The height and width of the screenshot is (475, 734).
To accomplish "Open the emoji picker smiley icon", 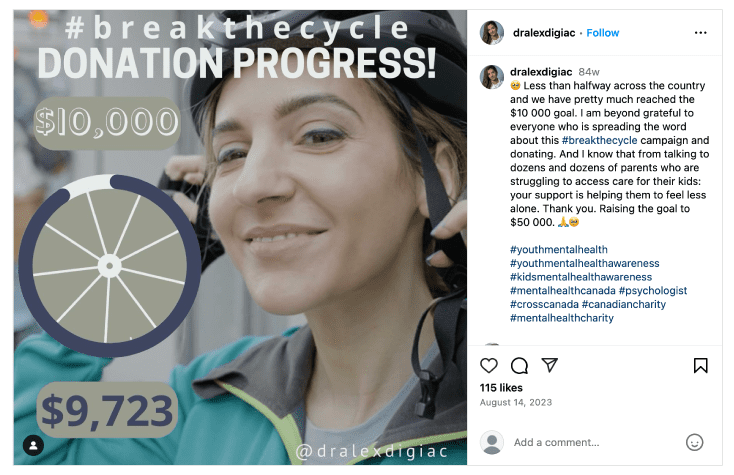I will 694,442.
